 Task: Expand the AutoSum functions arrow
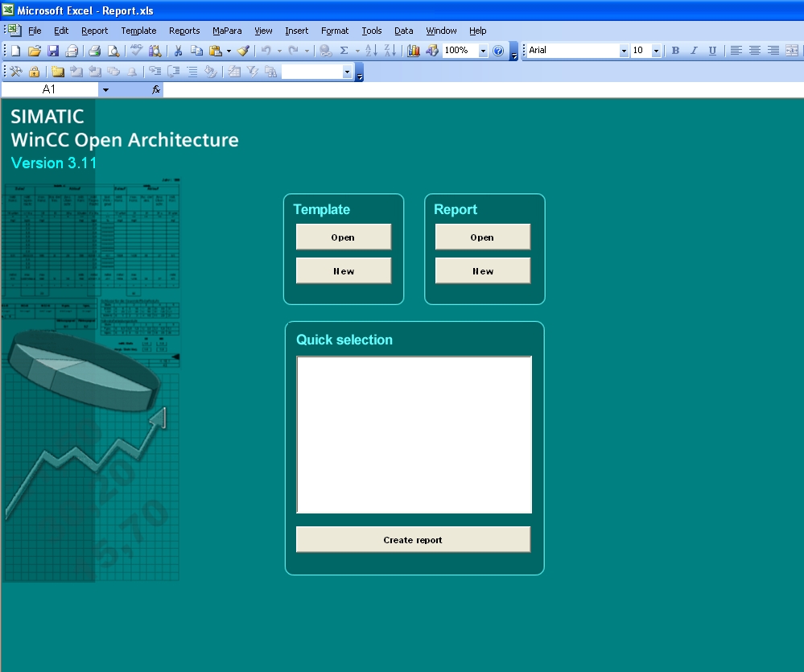coord(357,50)
